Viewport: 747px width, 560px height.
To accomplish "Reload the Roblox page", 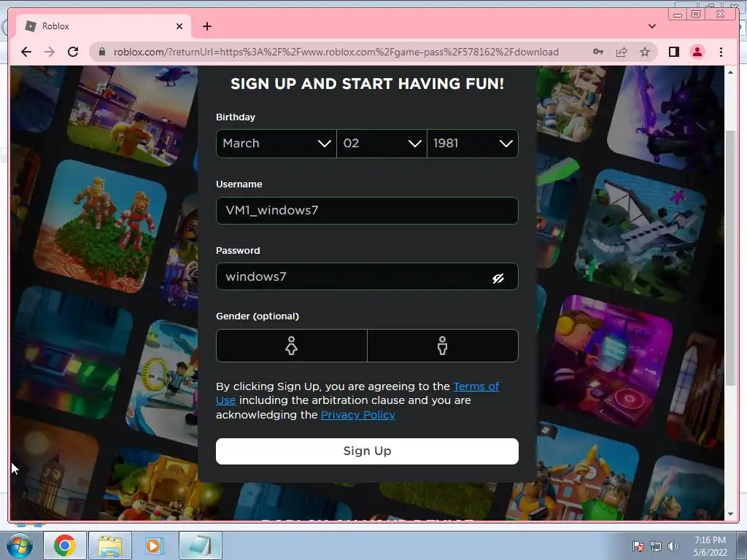I will point(73,52).
